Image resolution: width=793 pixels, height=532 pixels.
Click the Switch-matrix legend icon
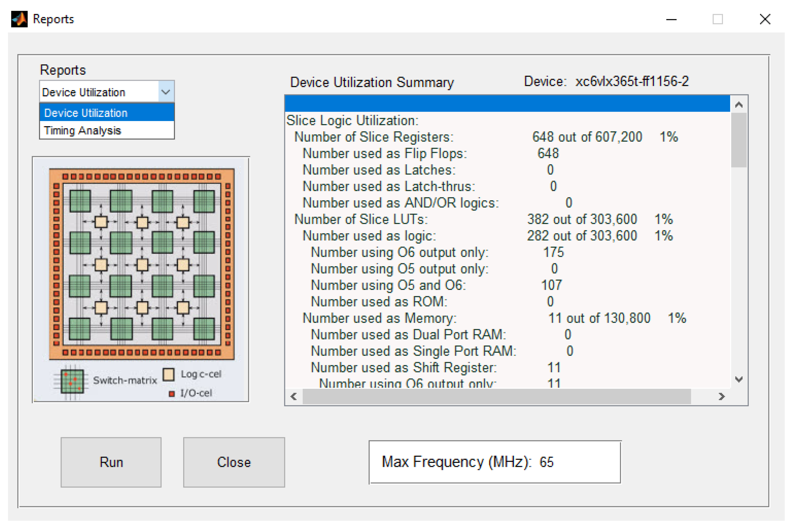[72, 381]
